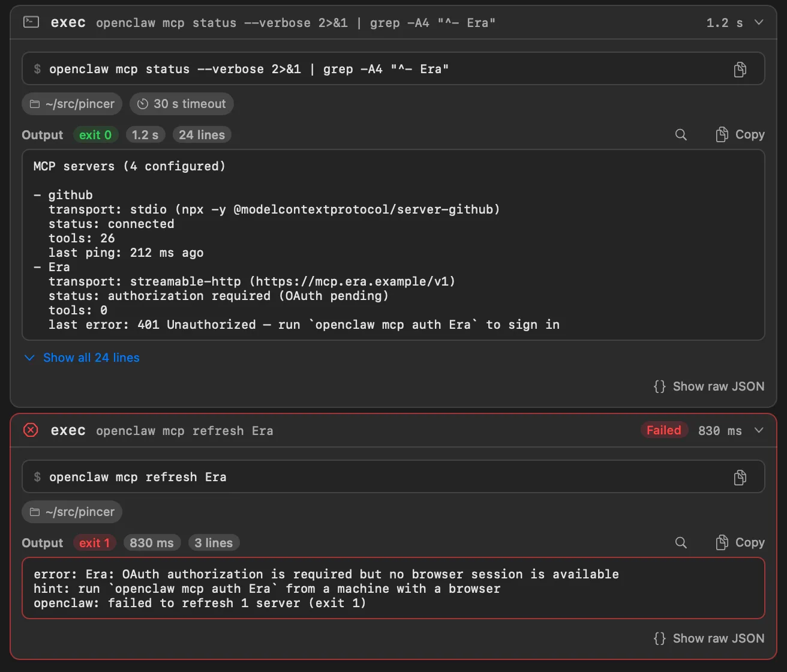This screenshot has width=787, height=672.
Task: Search the failed refresh output
Action: coord(681,542)
